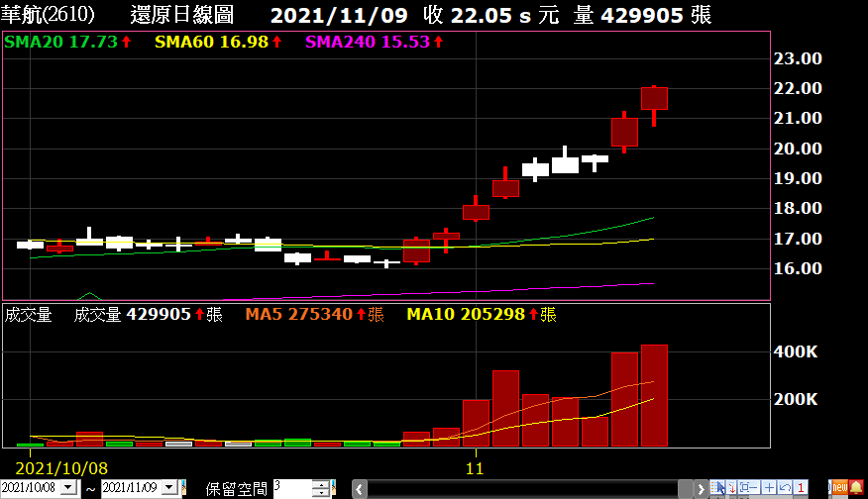Open the start date 2021/10/08 dropdown arrow
868x499 pixels.
pos(68,487)
